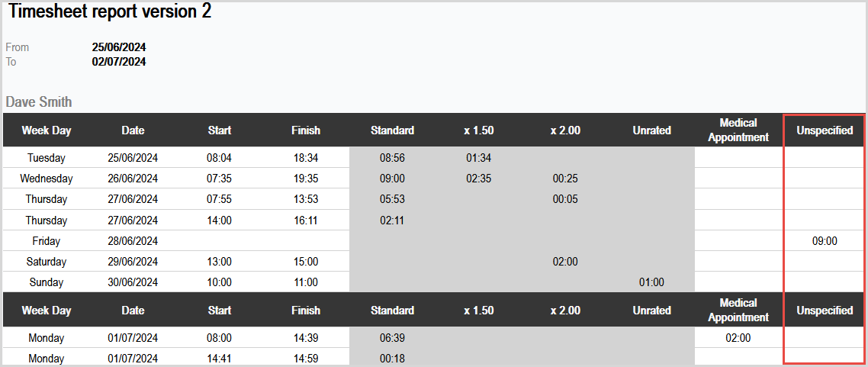Click the Unrated header in the lower header row

(x=651, y=311)
